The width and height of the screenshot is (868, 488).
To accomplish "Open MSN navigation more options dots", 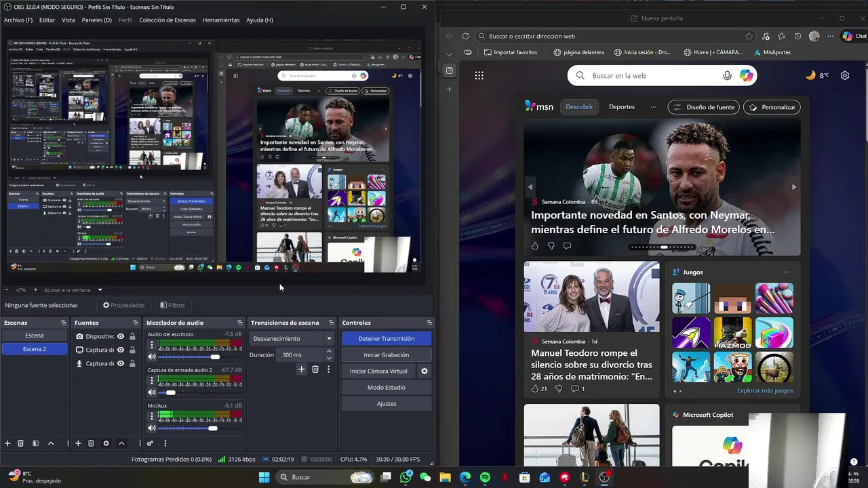I will [653, 107].
